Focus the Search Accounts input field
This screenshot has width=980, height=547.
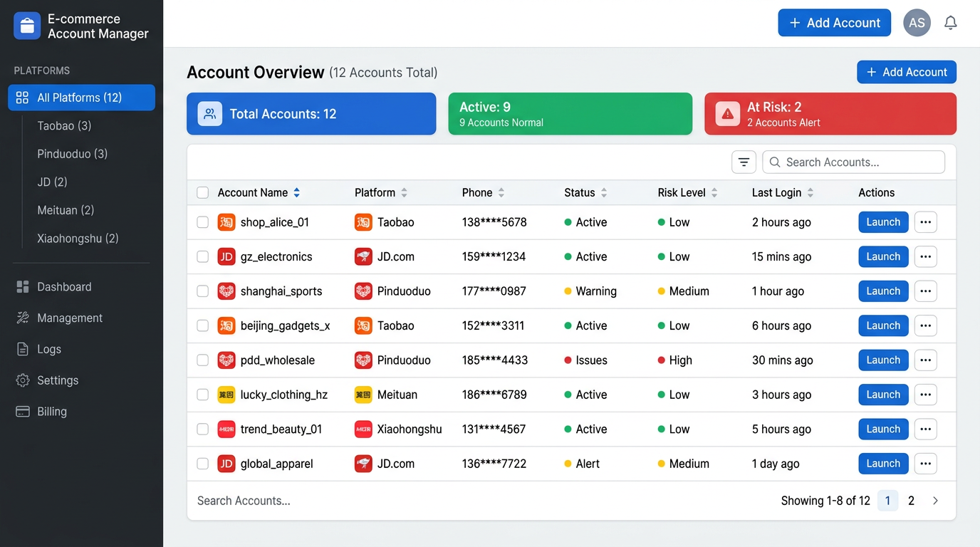(862, 162)
